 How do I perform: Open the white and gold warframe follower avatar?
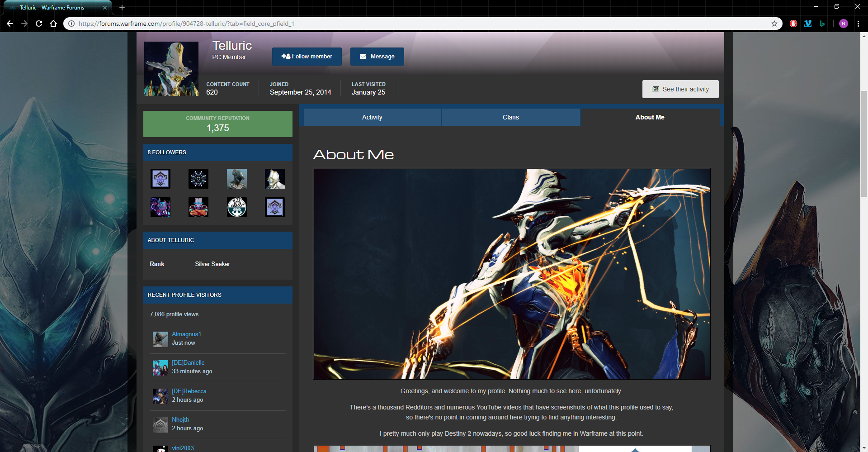[x=275, y=179]
